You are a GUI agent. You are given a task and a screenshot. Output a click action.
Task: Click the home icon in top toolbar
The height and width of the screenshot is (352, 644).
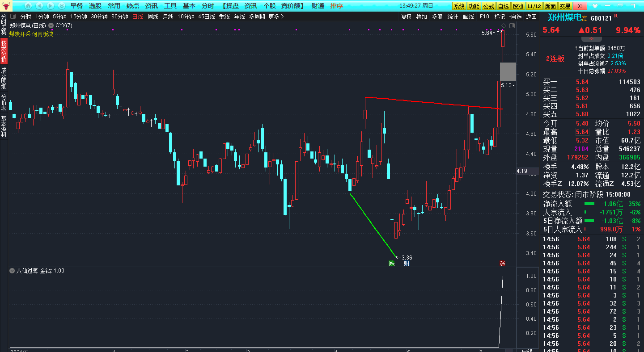point(28,6)
